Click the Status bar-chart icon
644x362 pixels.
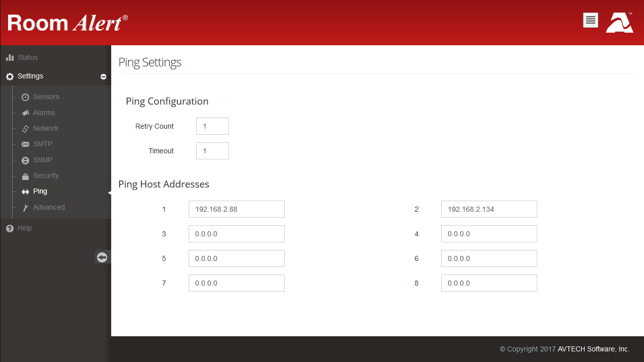pos(10,57)
